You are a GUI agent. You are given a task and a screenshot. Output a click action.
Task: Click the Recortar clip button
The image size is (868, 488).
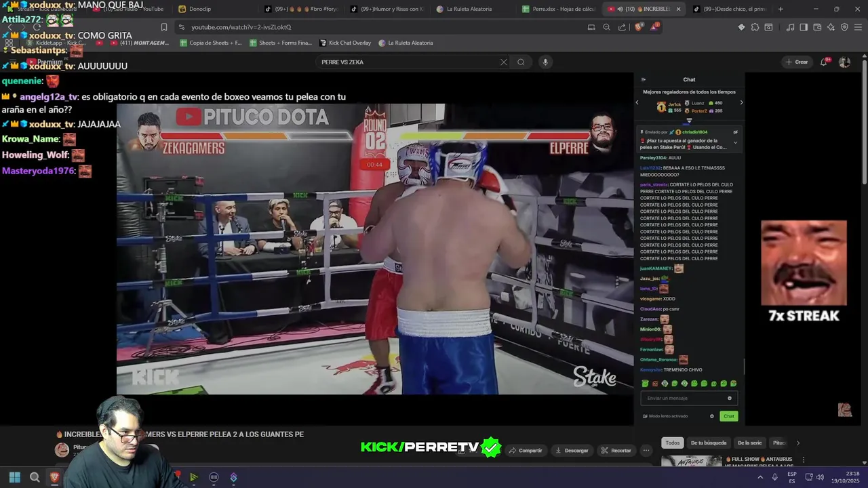[616, 450]
